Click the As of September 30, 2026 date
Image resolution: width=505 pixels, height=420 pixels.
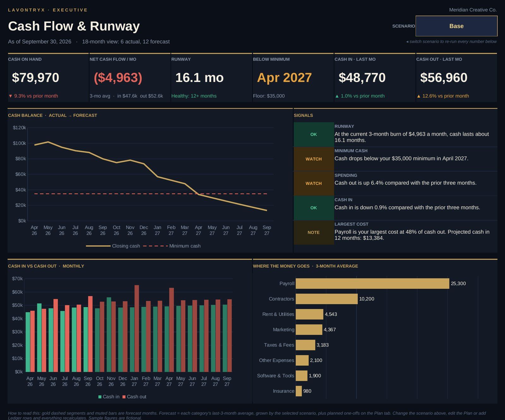[x=40, y=42]
